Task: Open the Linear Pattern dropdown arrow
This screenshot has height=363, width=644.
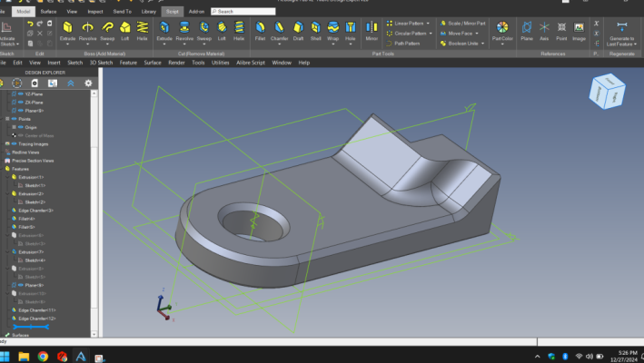Action: tap(428, 24)
